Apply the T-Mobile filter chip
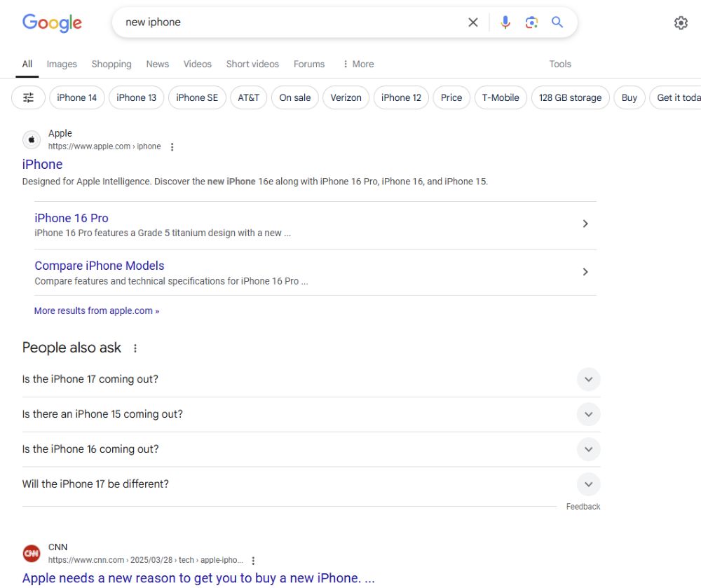The width and height of the screenshot is (701, 588). (x=501, y=97)
